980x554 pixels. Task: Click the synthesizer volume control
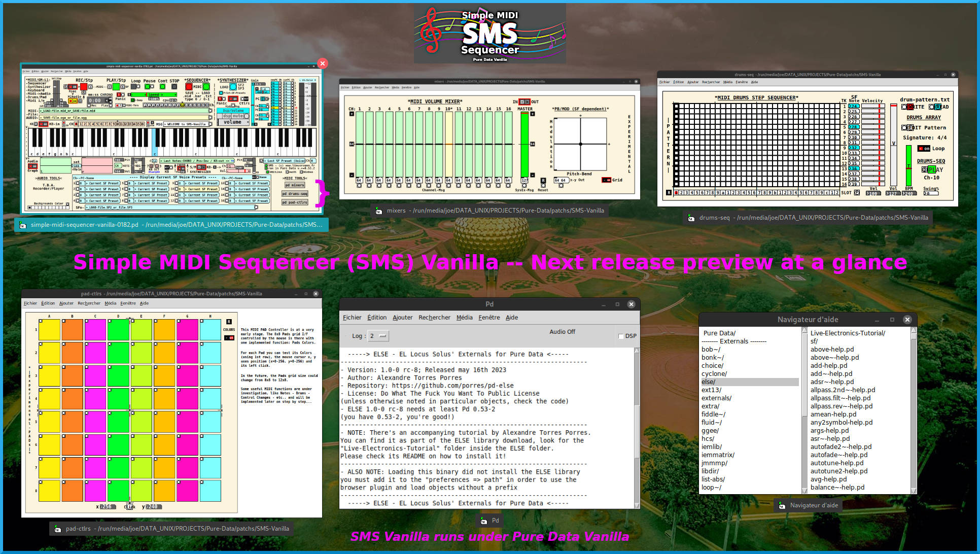(232, 122)
